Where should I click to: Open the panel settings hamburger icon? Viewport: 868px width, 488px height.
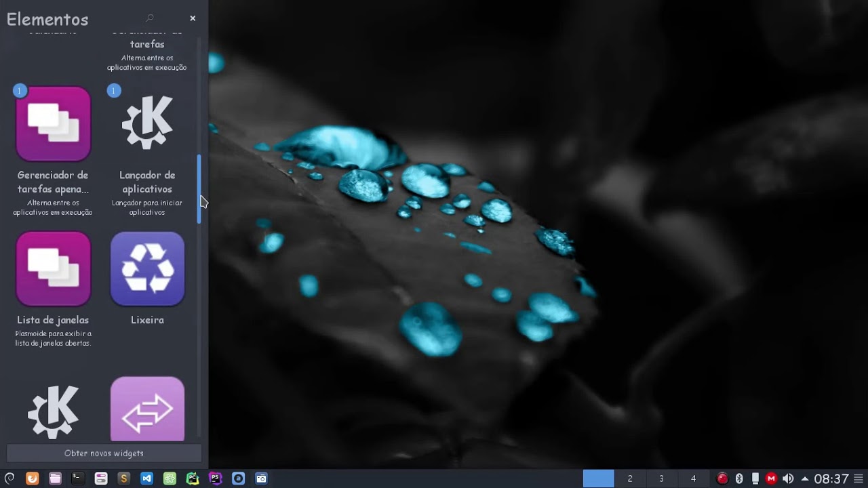coord(859,479)
